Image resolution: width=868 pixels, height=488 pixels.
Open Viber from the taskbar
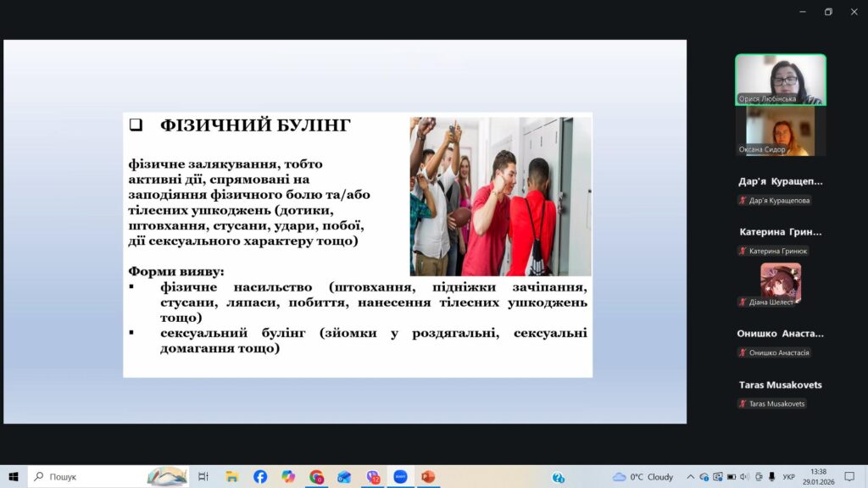372,477
